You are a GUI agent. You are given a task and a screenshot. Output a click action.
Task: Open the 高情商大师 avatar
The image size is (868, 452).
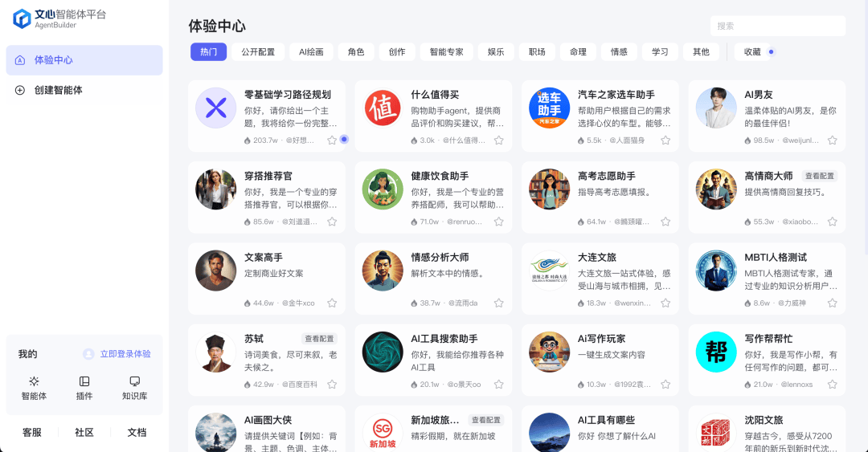point(716,189)
